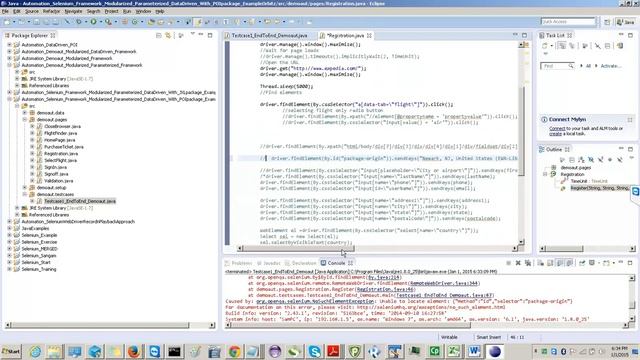Click the Task List Find field
This screenshot has width=640, height=360.
(x=558, y=66)
